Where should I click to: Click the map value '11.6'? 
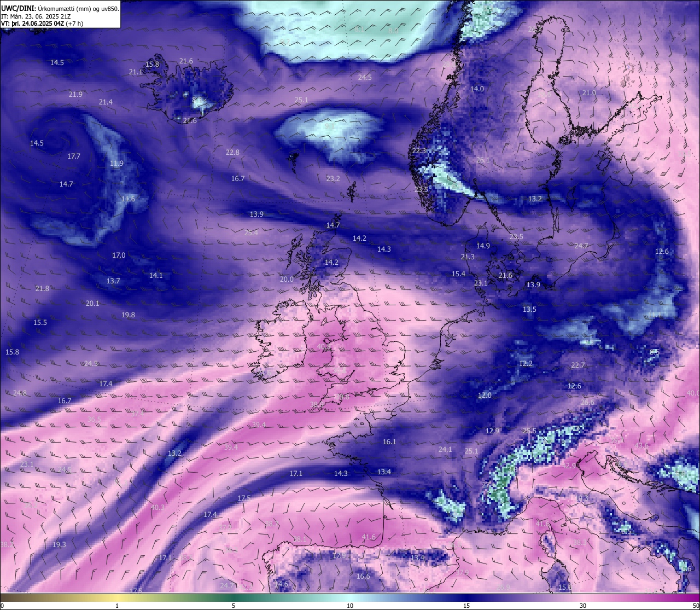(128, 199)
